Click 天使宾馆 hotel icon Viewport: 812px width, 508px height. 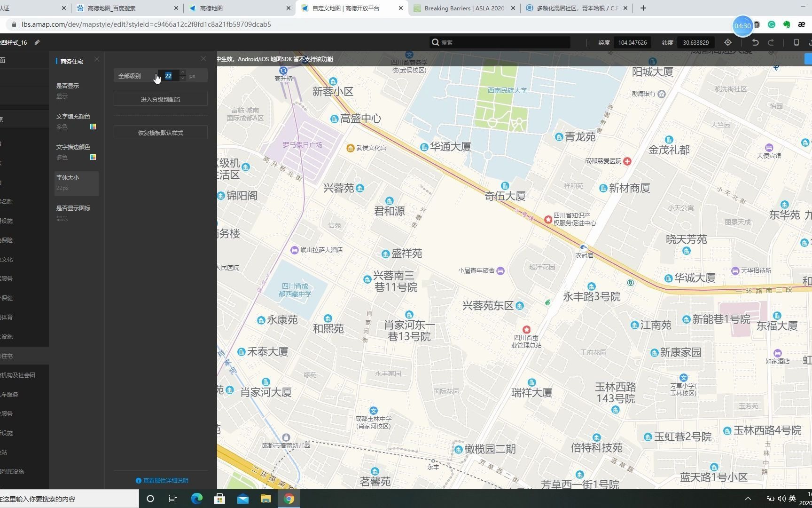(769, 148)
